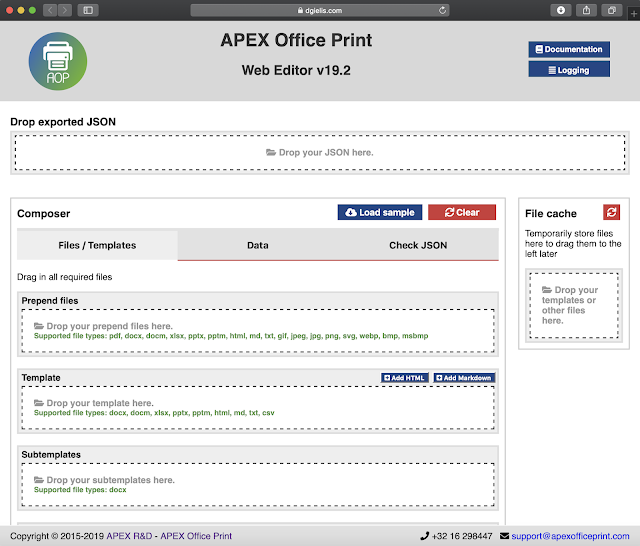Click the Web Editor v19.2 subtitle
Viewport: 640px width, 546px height.
coord(296,70)
